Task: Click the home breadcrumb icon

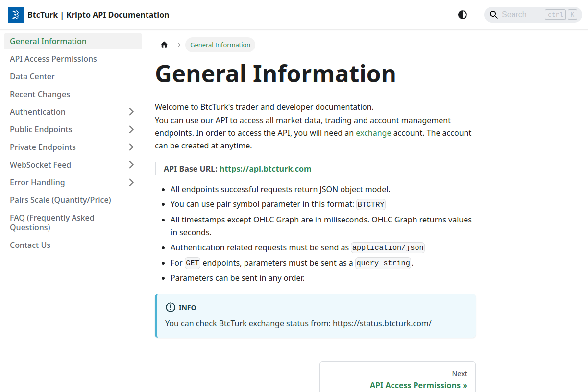Action: coord(164,45)
